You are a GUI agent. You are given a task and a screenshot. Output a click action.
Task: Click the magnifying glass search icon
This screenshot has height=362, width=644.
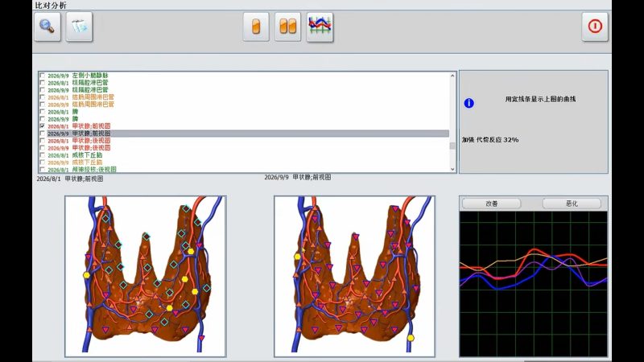[47, 27]
